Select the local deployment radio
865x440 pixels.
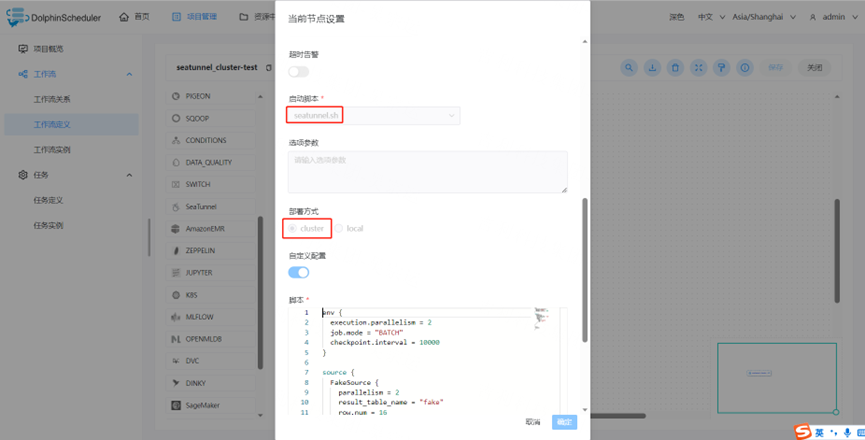tap(349, 228)
